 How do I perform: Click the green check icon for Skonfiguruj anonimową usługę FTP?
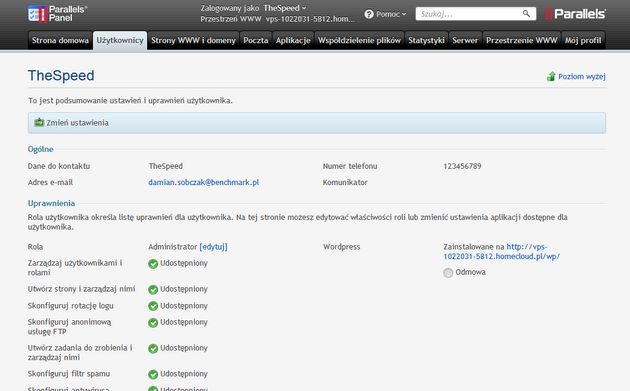153,323
